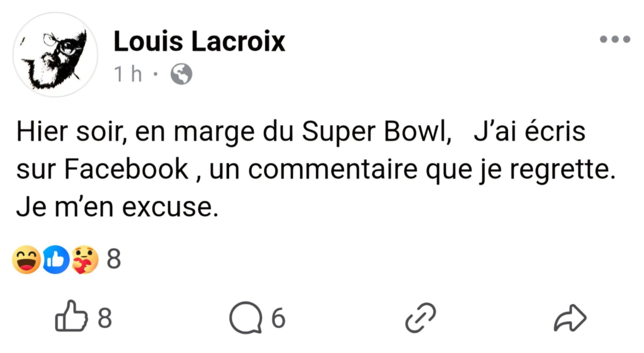Click the name Louis Lacroix header
644x353 pixels.
click(x=198, y=41)
